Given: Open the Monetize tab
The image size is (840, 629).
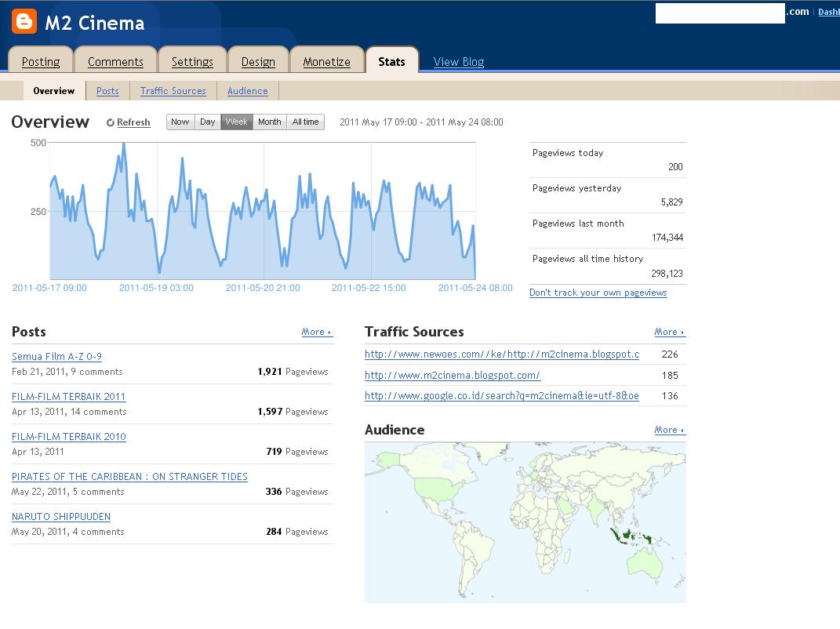Looking at the screenshot, I should (327, 62).
